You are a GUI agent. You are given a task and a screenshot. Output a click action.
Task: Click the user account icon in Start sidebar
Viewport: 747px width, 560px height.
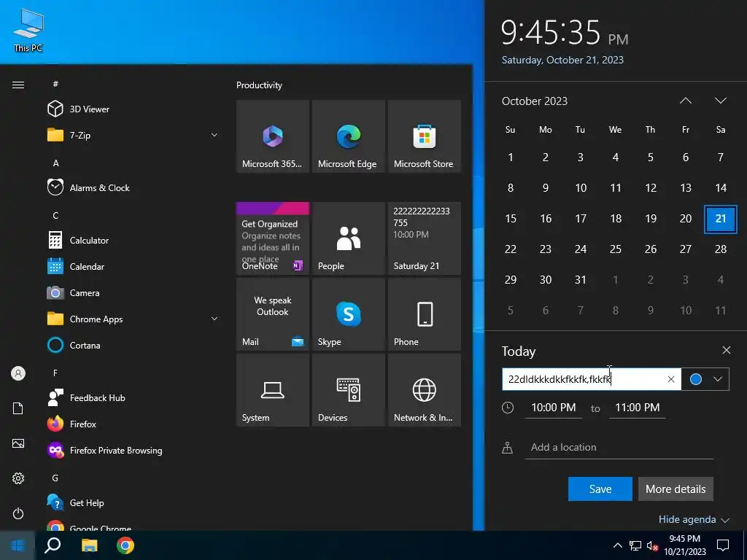[x=18, y=373]
